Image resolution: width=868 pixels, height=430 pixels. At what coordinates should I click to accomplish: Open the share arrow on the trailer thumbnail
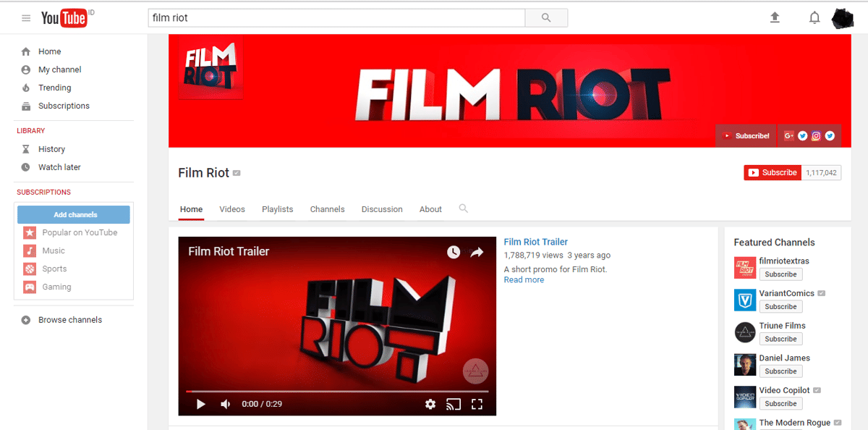click(477, 252)
